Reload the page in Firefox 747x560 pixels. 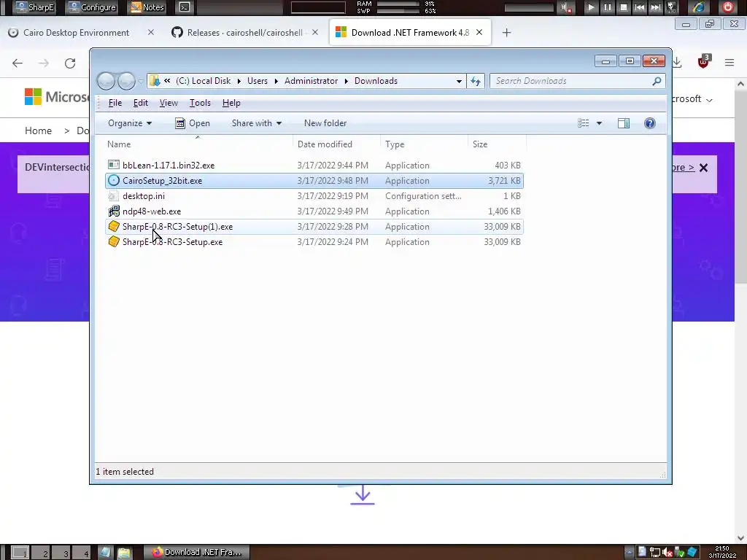(70, 63)
